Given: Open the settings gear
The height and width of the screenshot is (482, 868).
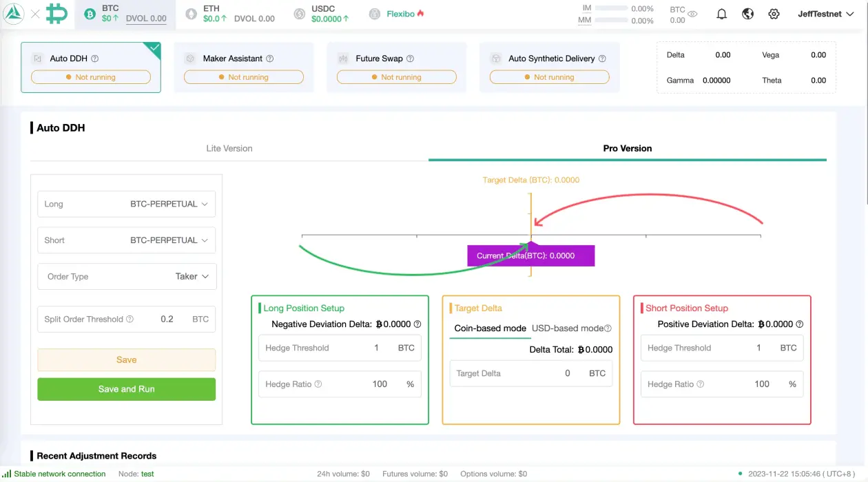Looking at the screenshot, I should pyautogui.click(x=774, y=13).
